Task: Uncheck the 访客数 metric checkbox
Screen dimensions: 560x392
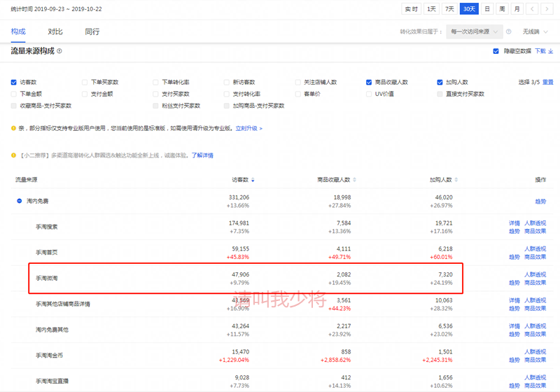Action: tap(14, 82)
